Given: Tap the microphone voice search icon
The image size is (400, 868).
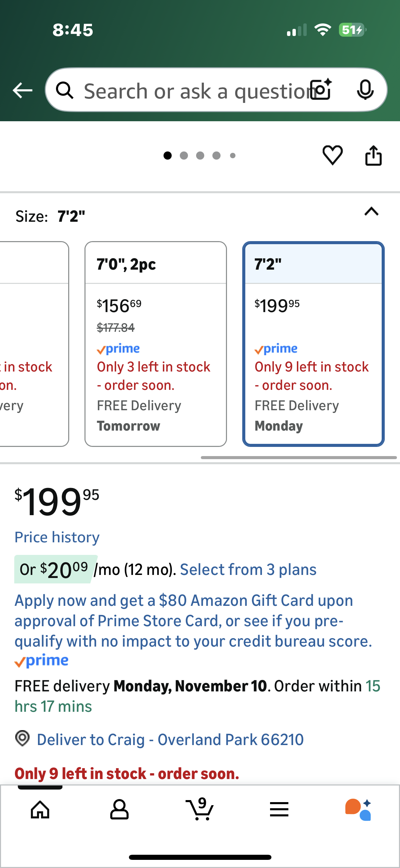Looking at the screenshot, I should (x=365, y=90).
